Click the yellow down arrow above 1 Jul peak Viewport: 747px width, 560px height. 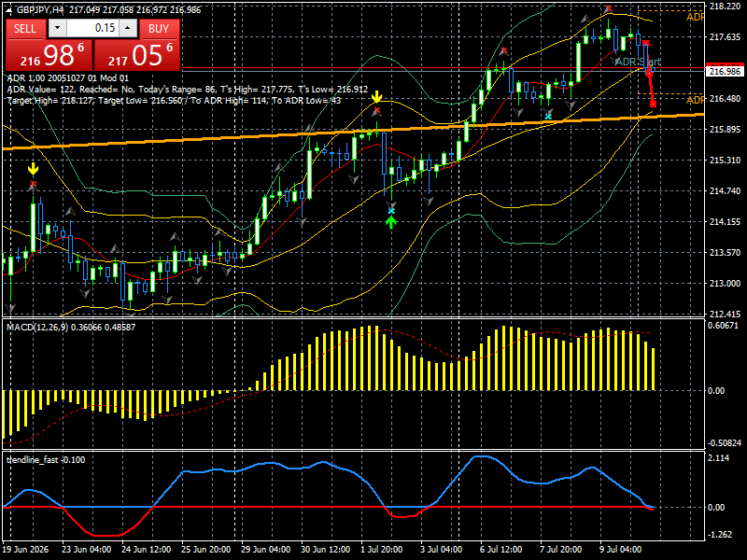[x=377, y=97]
